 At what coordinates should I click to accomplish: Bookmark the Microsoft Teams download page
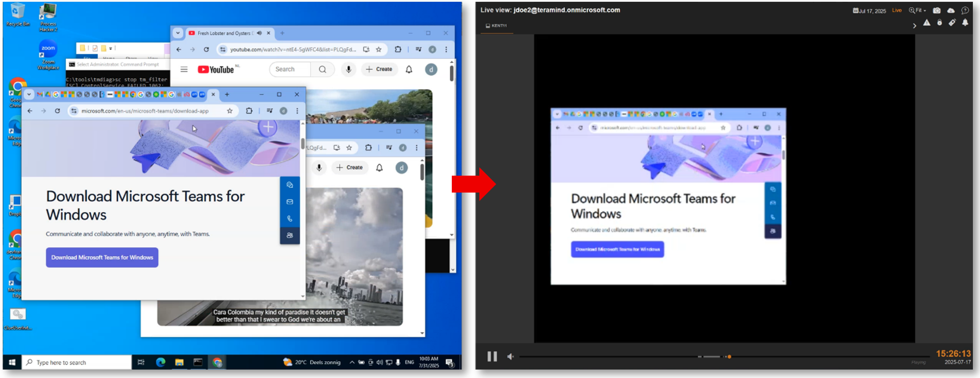coord(230,111)
